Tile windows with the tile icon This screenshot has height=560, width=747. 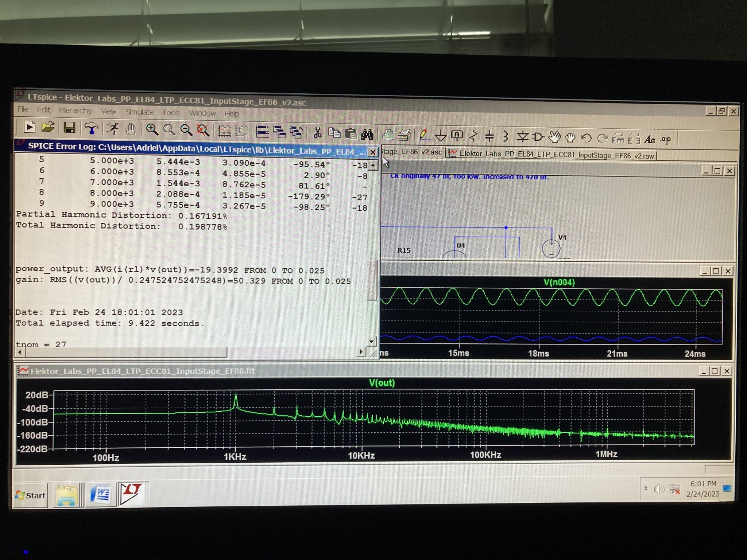pos(263,132)
